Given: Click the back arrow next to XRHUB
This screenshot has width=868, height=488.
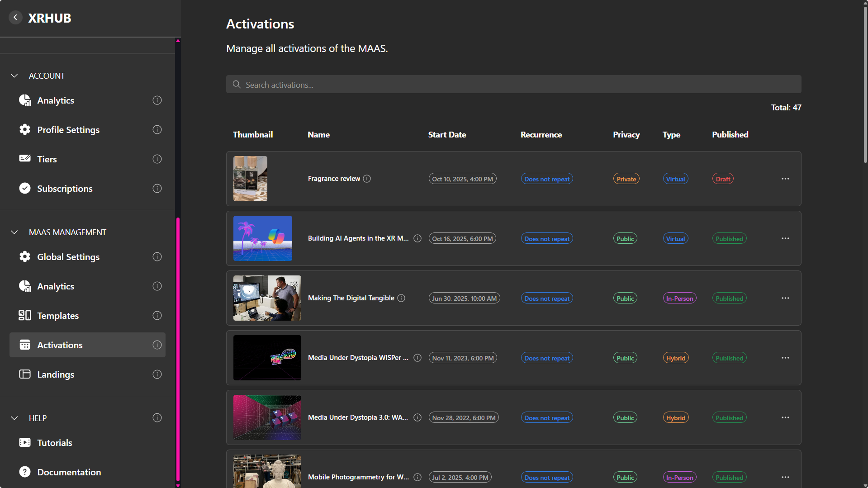Looking at the screenshot, I should click(x=15, y=18).
